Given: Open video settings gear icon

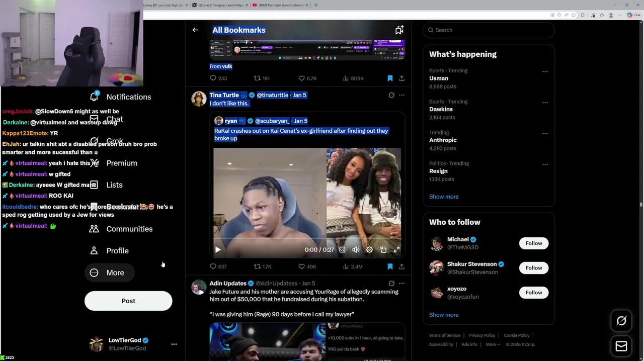Looking at the screenshot, I should point(369,250).
